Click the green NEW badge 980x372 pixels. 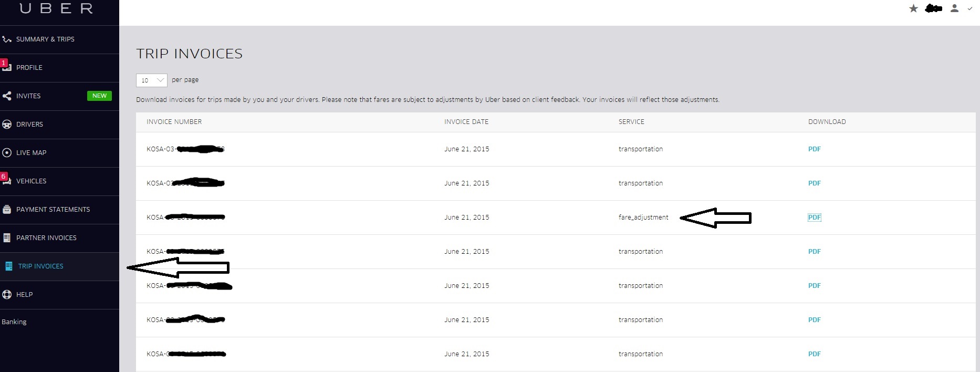(99, 96)
